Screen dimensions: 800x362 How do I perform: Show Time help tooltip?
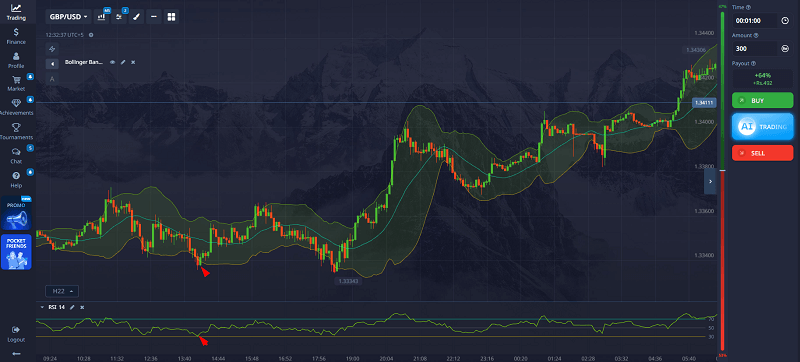click(x=749, y=7)
